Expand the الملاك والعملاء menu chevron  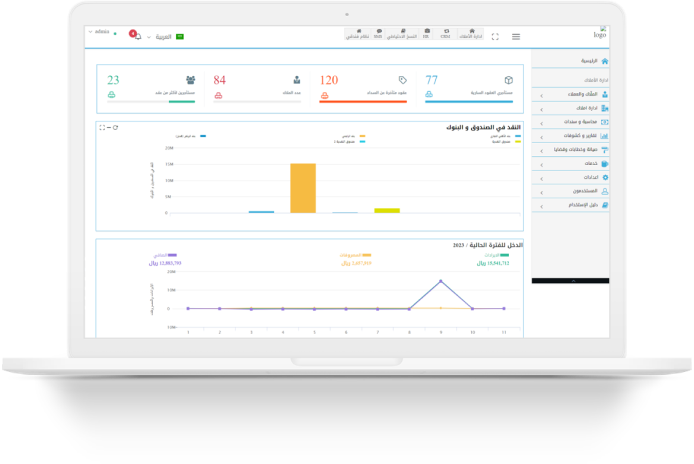tap(541, 96)
